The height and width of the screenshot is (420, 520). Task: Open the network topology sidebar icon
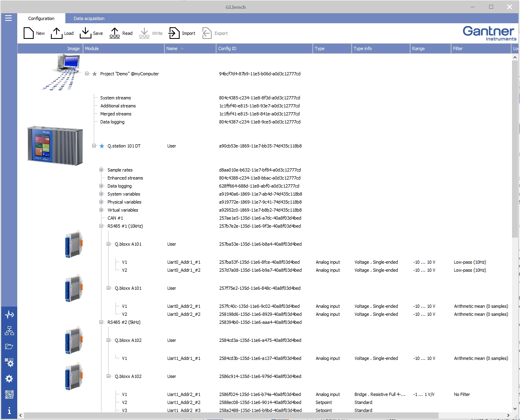tap(9, 331)
